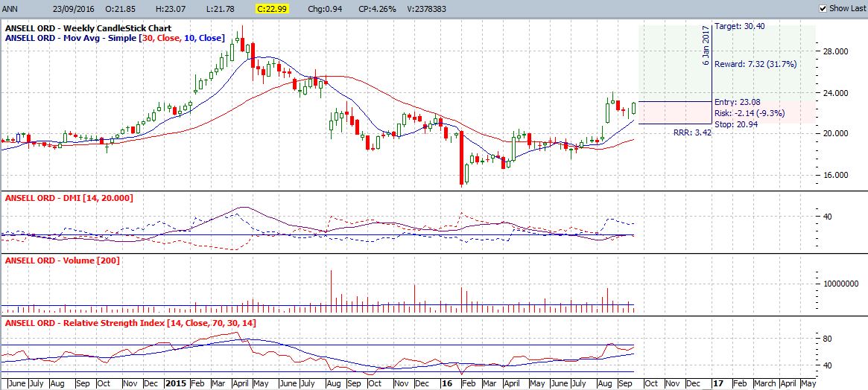Click the volume value V:2378383

click(427, 9)
